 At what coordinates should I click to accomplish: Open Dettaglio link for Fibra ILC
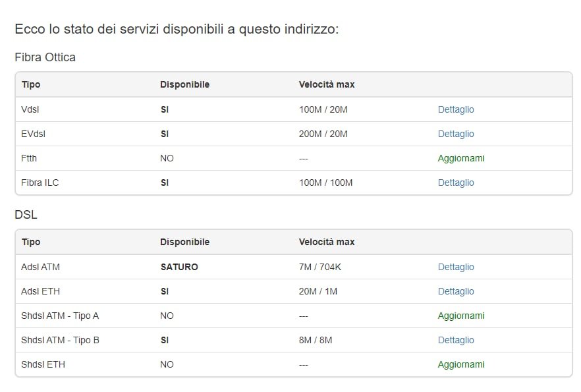tap(456, 182)
